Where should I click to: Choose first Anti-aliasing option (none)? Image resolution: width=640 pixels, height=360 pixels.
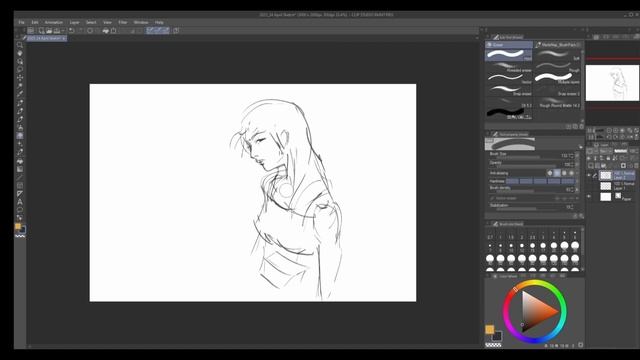tap(550, 173)
